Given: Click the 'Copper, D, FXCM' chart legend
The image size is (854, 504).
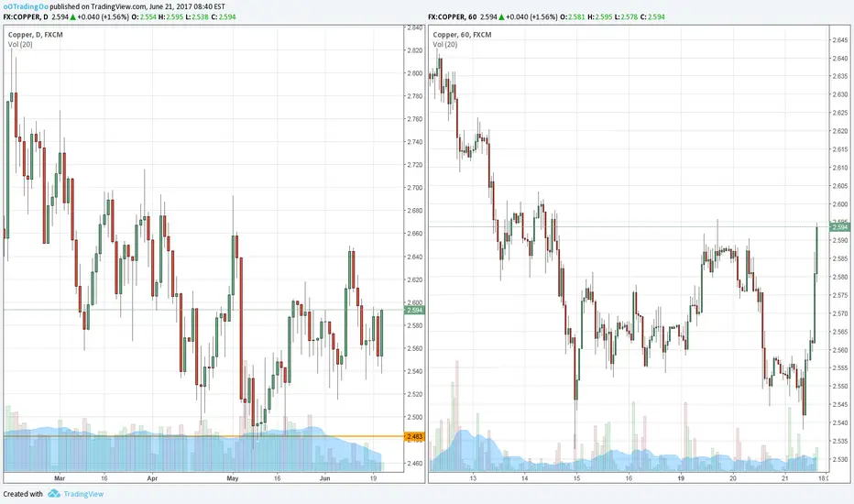Looking at the screenshot, I should tap(36, 34).
